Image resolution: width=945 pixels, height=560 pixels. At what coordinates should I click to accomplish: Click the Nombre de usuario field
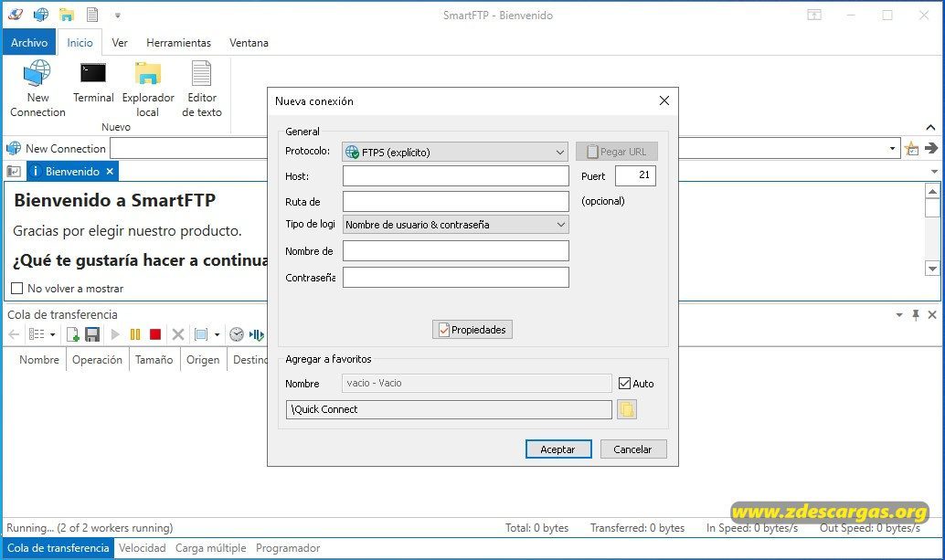456,251
